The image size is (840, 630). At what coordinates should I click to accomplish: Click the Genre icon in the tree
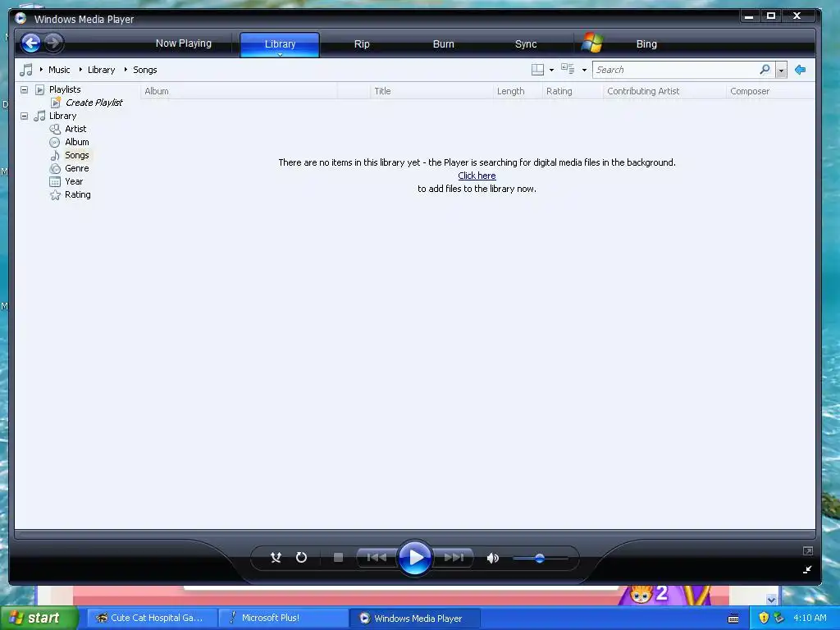[x=55, y=168]
